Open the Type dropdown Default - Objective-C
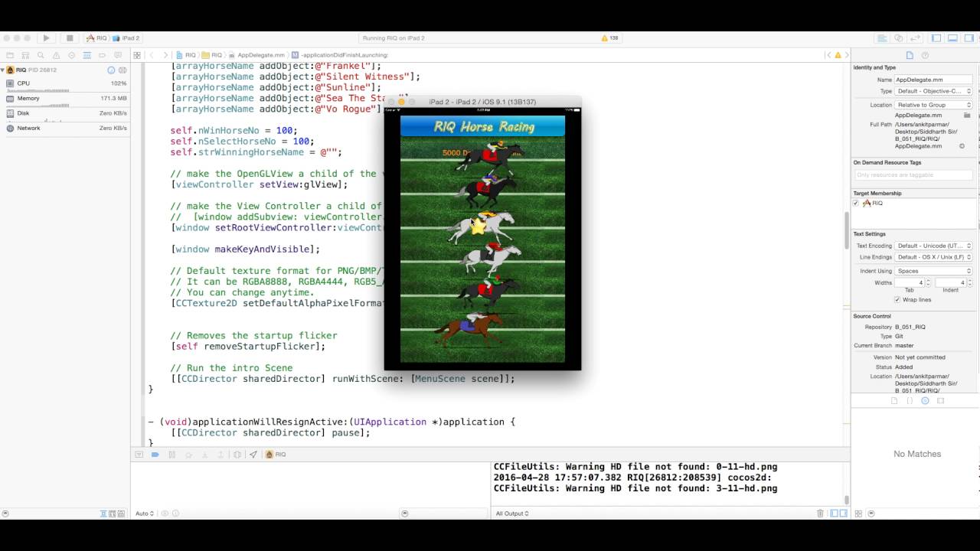Viewport: 980px width, 551px height. [x=933, y=91]
